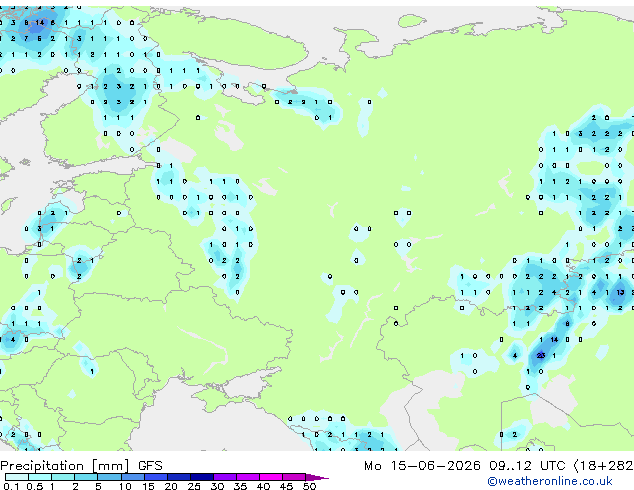Click the legend label '10'
The image size is (634, 490).
[125, 486]
